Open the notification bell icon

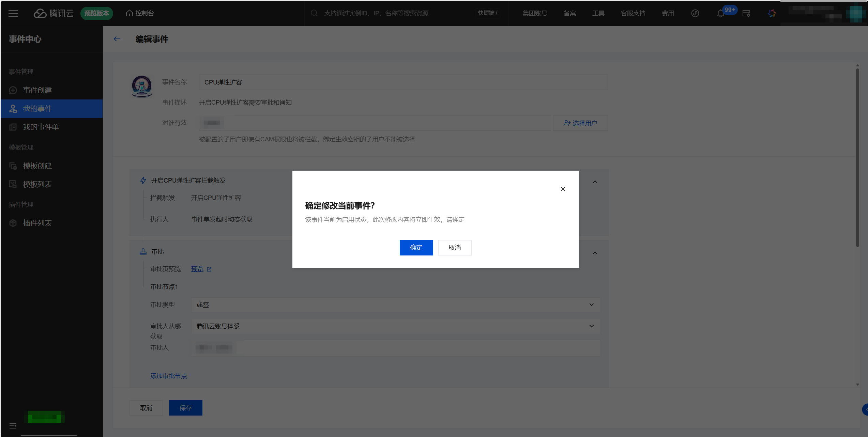pyautogui.click(x=720, y=14)
